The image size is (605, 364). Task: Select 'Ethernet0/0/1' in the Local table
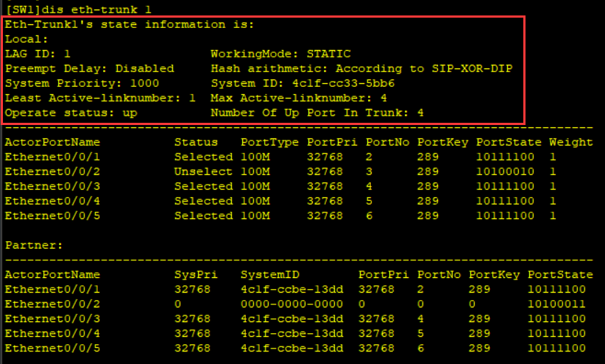click(x=52, y=157)
